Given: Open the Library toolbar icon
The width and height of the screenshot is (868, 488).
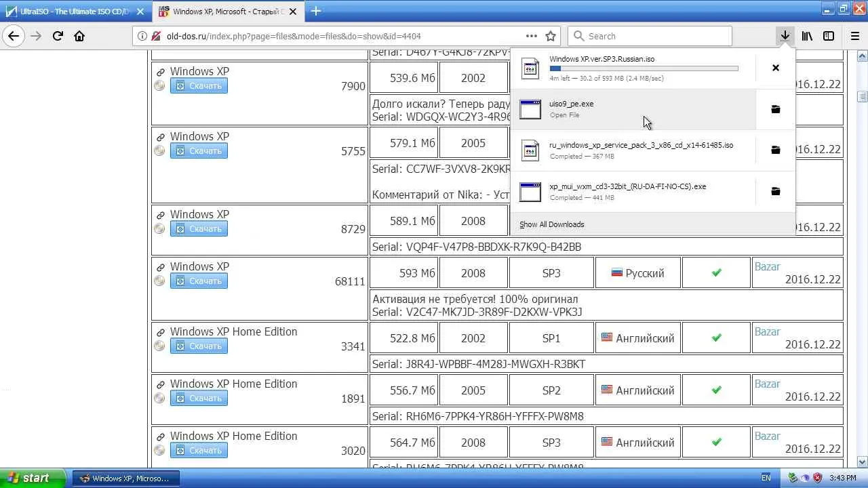Looking at the screenshot, I should [807, 36].
